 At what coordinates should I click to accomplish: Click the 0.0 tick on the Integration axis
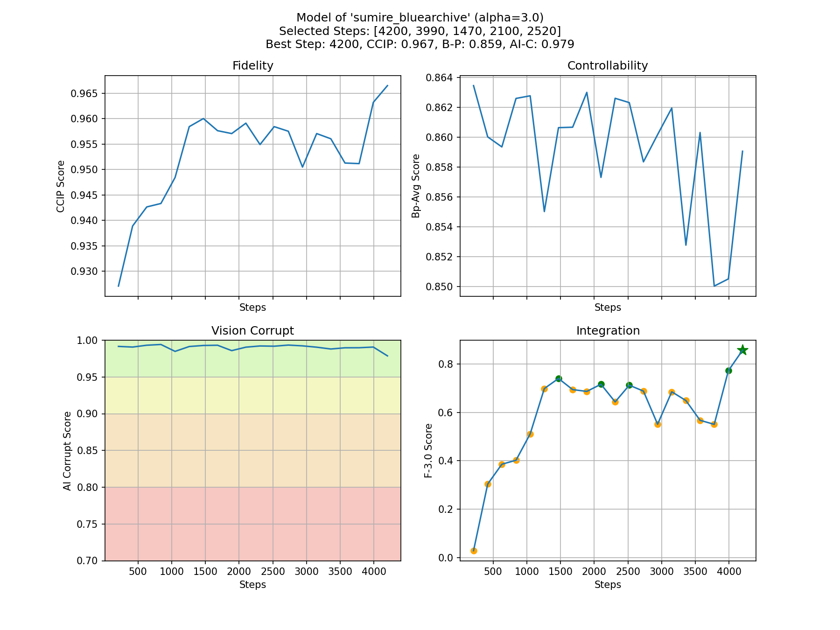(447, 558)
